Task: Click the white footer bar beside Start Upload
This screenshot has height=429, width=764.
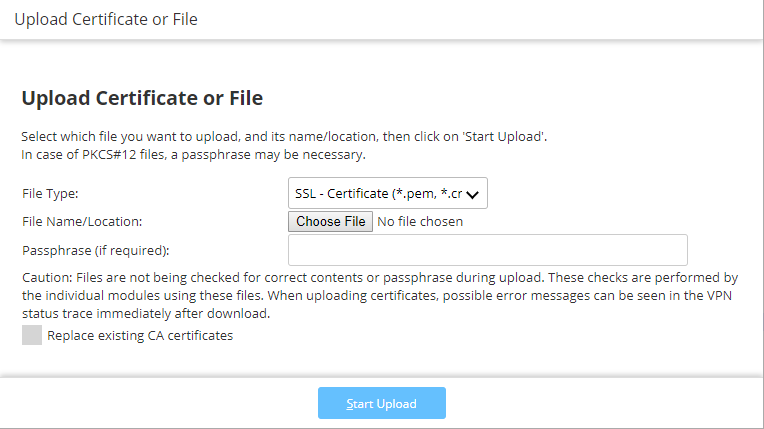Action: (x=600, y=403)
